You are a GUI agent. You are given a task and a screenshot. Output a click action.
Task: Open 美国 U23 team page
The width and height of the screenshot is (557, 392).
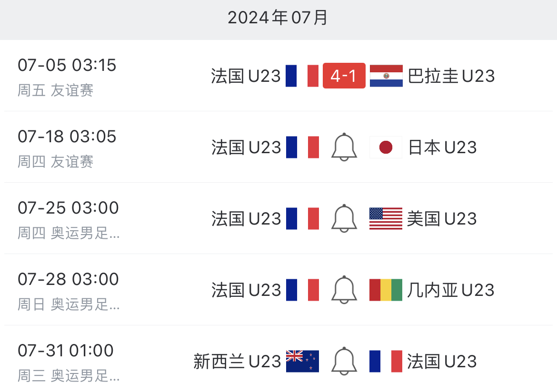click(x=442, y=219)
